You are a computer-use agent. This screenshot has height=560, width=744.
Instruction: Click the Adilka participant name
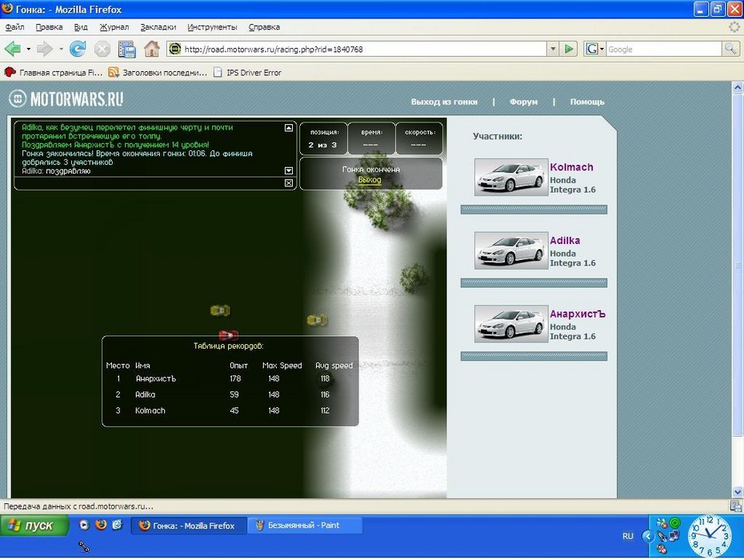pos(565,241)
